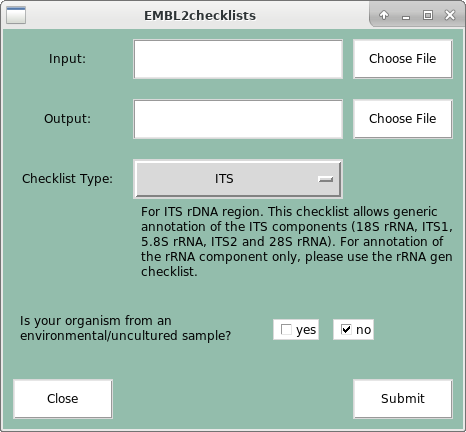This screenshot has width=466, height=432.
Task: Click the ITS rDNA region description text
Action: click(297, 242)
